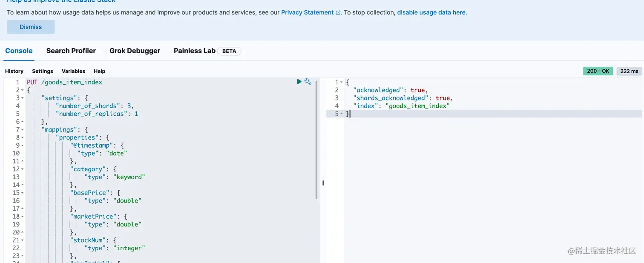The width and height of the screenshot is (644, 263).
Task: Click the "number_of_replicas": 1 line
Action: tap(97, 114)
